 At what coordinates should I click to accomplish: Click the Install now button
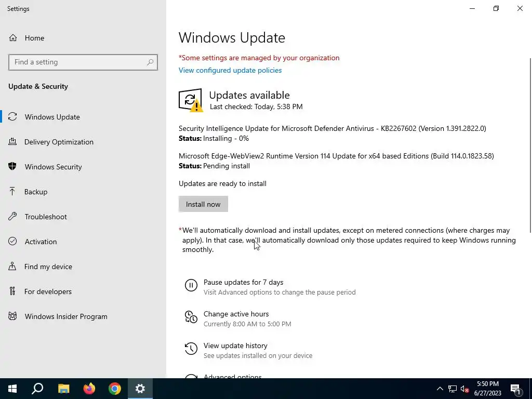pyautogui.click(x=203, y=204)
